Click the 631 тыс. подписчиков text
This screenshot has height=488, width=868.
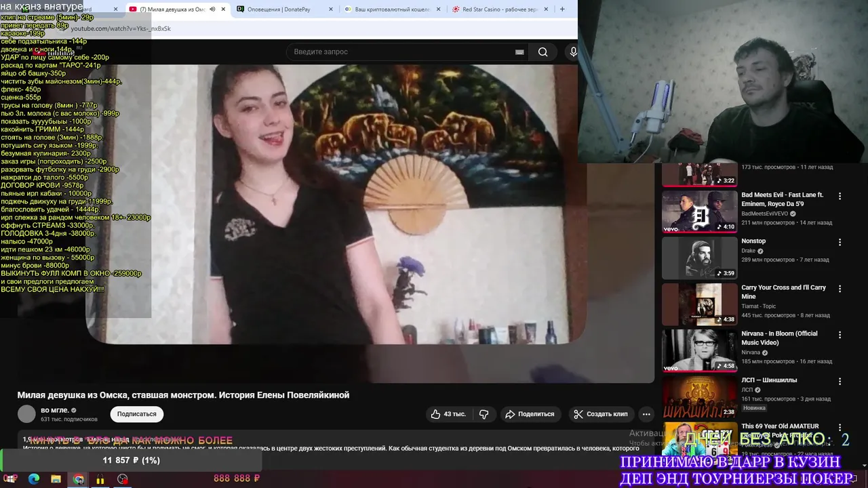tap(69, 420)
